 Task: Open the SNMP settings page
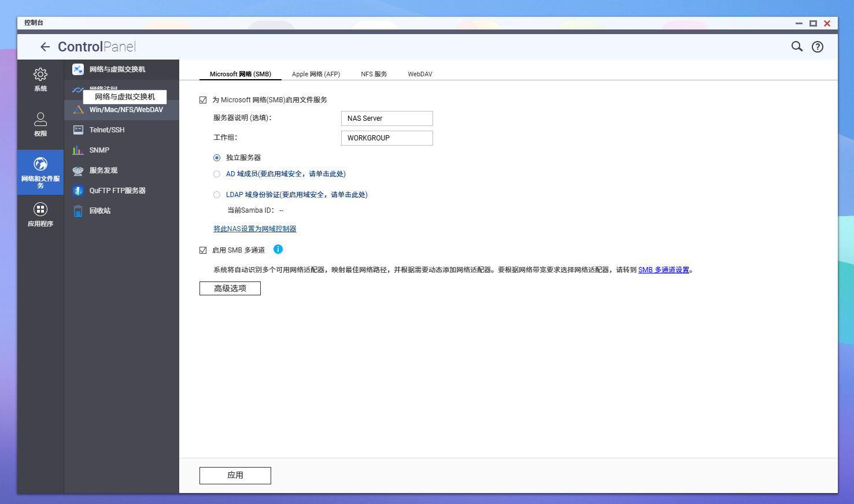click(x=99, y=150)
